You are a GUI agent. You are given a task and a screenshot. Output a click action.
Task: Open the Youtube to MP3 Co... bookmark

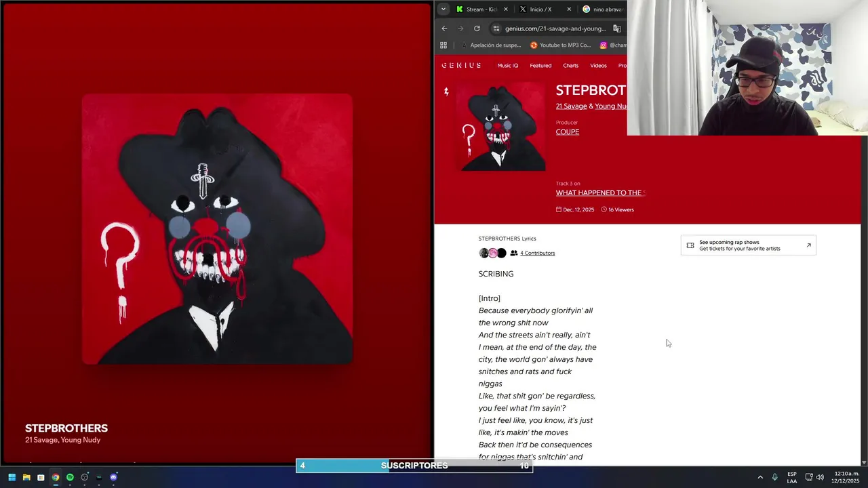(x=560, y=45)
